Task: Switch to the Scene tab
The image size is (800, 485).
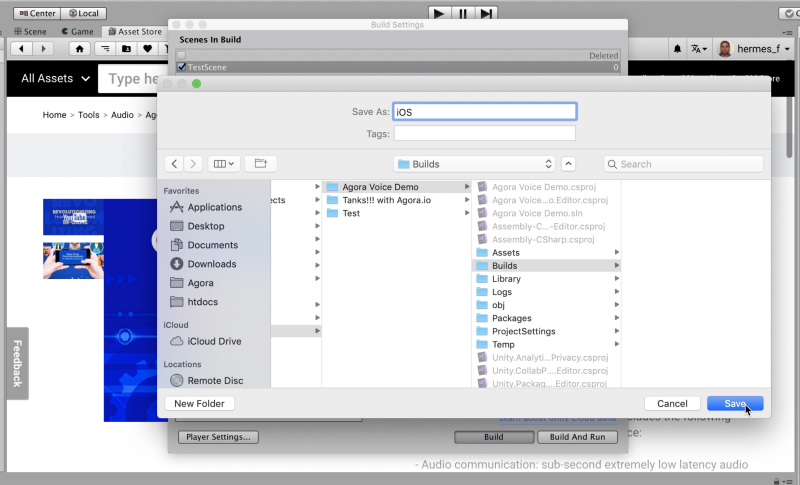Action: point(30,32)
